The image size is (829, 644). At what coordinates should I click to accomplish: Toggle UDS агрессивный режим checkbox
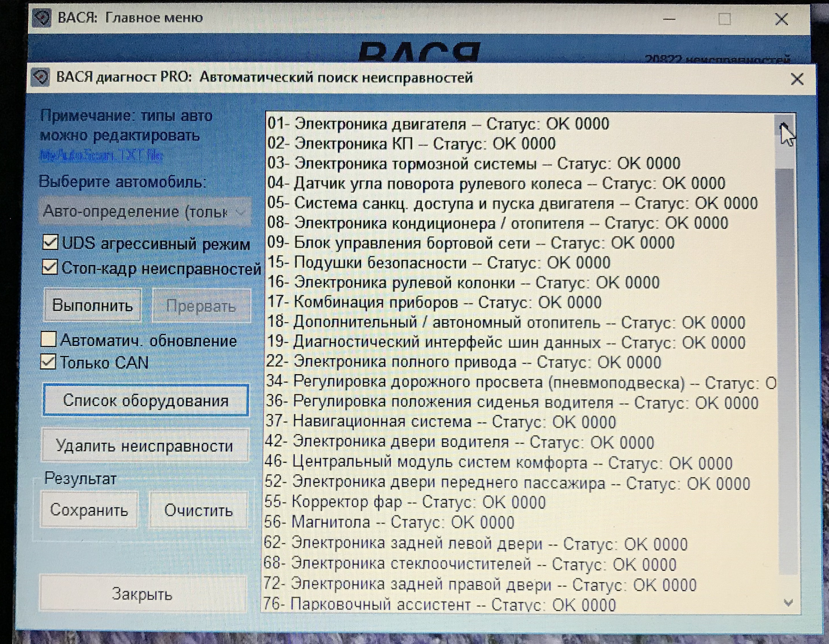coord(50,243)
